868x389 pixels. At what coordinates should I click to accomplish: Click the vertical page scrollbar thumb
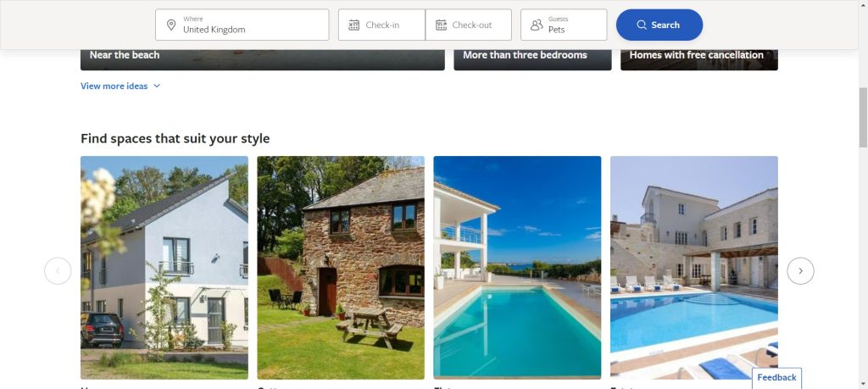(x=863, y=117)
